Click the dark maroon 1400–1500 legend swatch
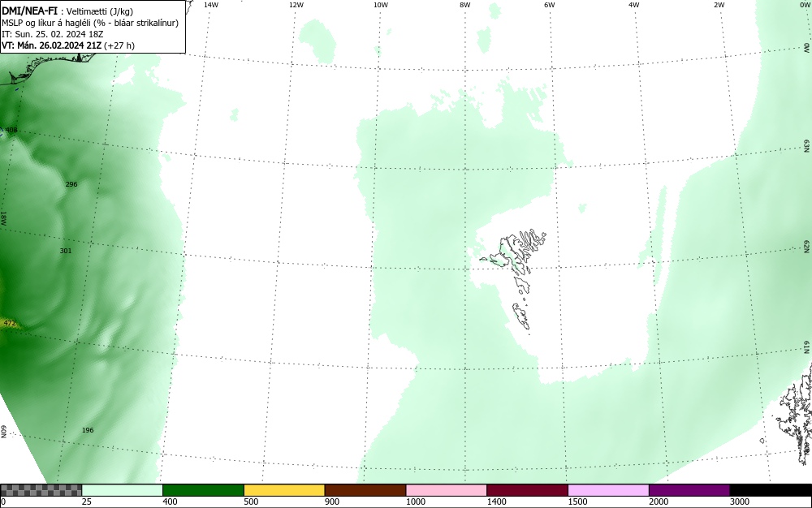 pos(527,490)
